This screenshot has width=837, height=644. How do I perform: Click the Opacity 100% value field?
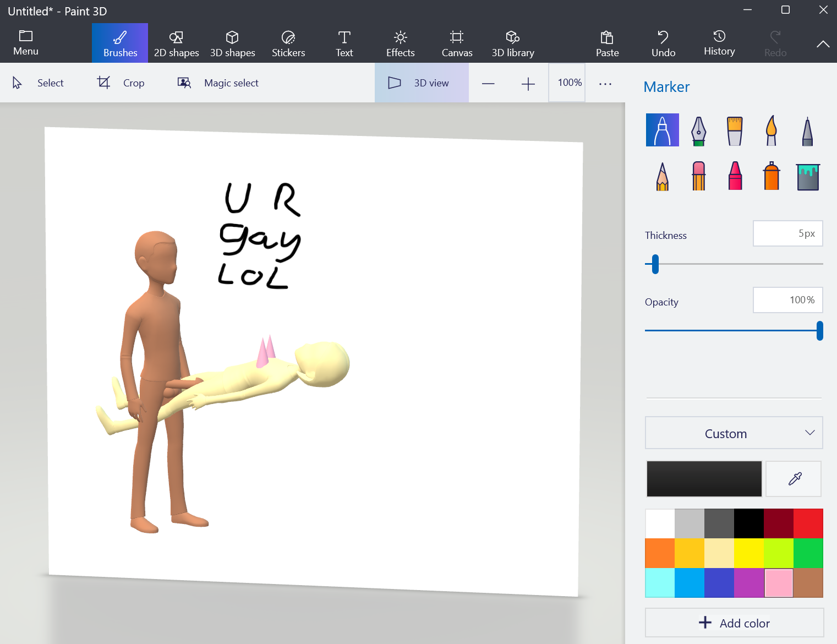[787, 300]
